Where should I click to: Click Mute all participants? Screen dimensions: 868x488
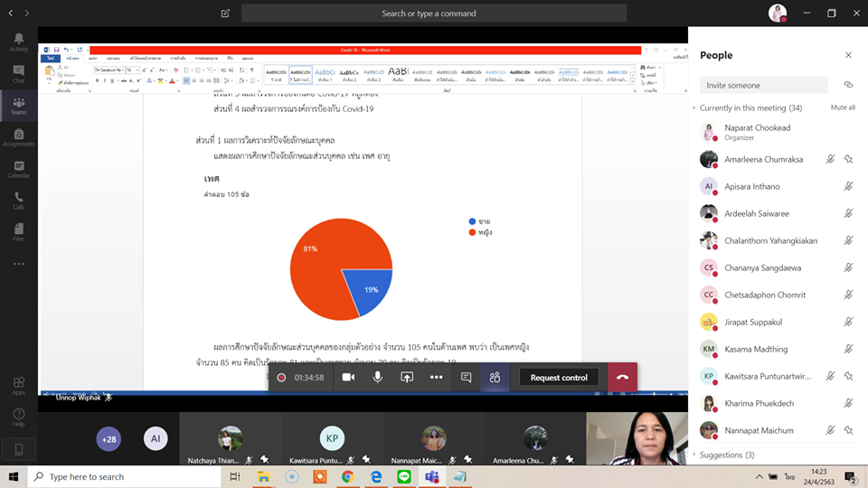843,108
